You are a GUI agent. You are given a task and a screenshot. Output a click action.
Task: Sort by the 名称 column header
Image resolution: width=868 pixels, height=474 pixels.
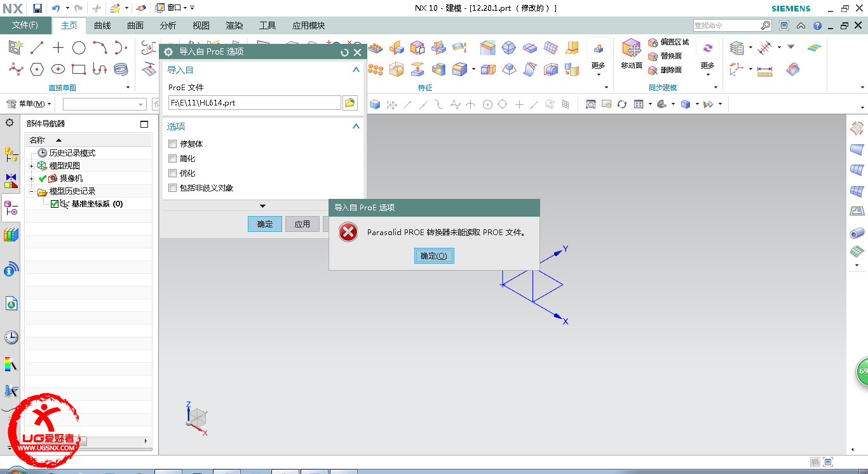pyautogui.click(x=88, y=140)
